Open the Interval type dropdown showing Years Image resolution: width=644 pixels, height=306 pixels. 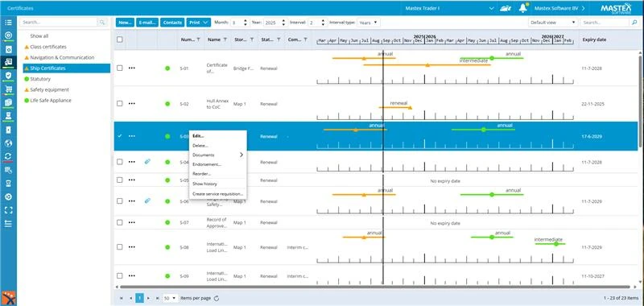pyautogui.click(x=369, y=23)
